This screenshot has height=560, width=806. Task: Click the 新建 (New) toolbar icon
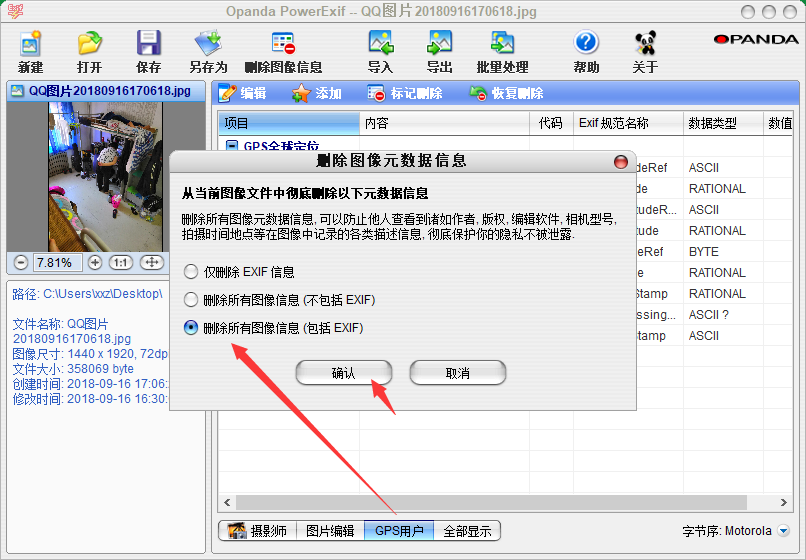tap(30, 43)
